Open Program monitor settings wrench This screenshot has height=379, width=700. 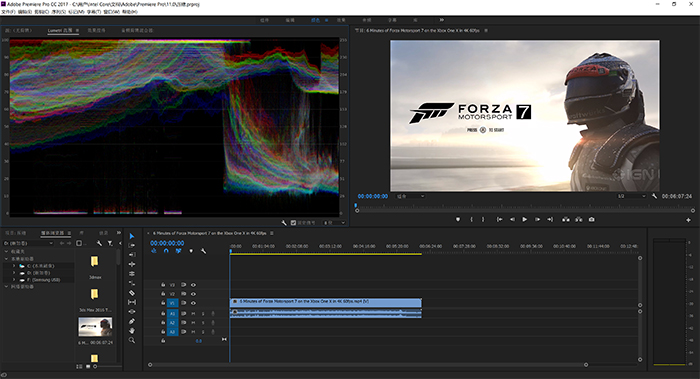(654, 196)
